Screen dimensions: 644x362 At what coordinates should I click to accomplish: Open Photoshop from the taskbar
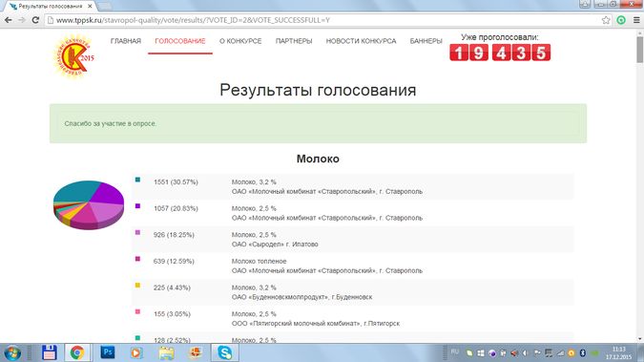[108, 352]
